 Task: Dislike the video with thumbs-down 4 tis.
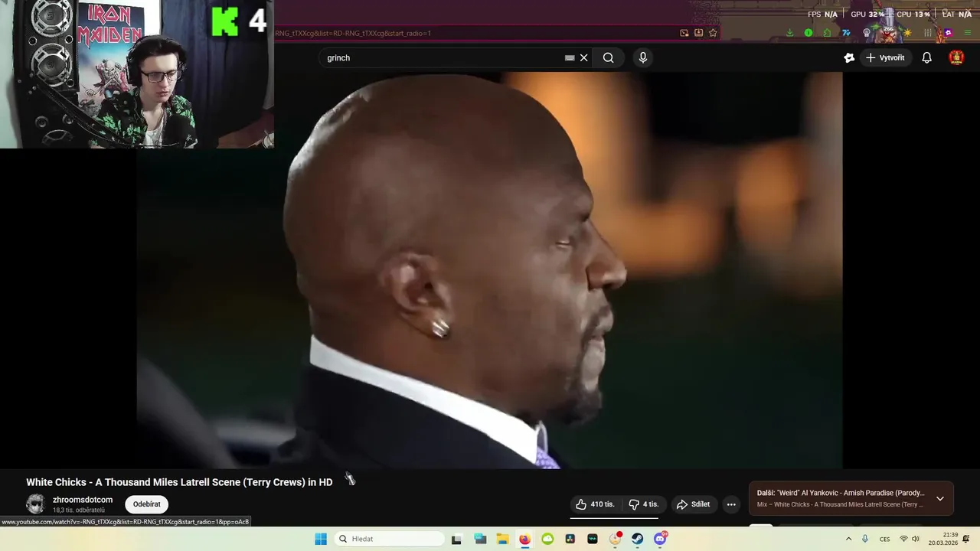(x=644, y=504)
